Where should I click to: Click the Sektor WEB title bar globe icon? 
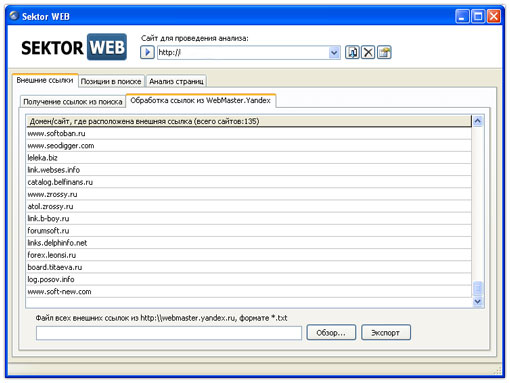click(x=14, y=16)
